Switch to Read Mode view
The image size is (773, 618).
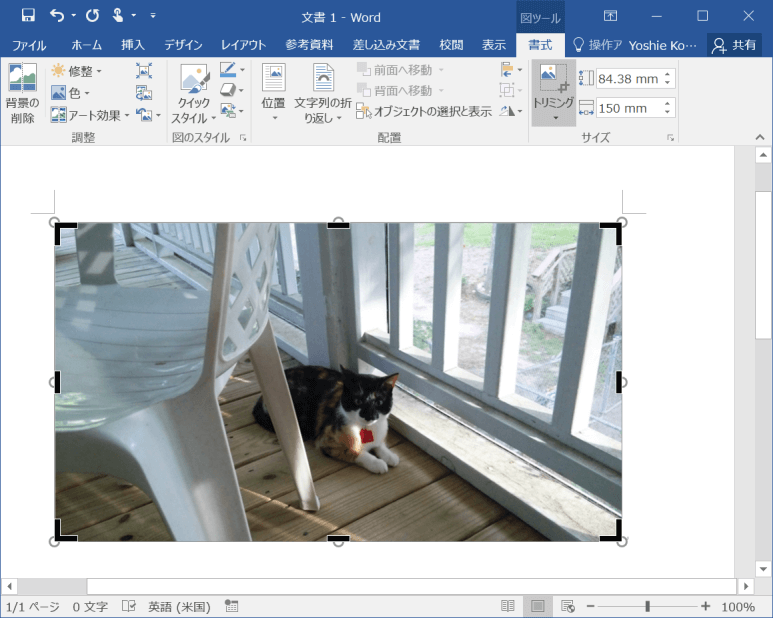[508, 606]
